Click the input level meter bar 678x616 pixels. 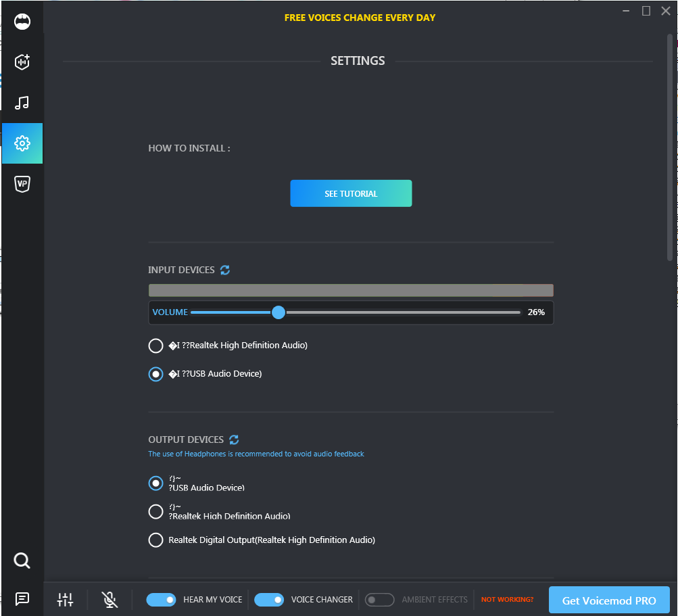[x=351, y=290]
